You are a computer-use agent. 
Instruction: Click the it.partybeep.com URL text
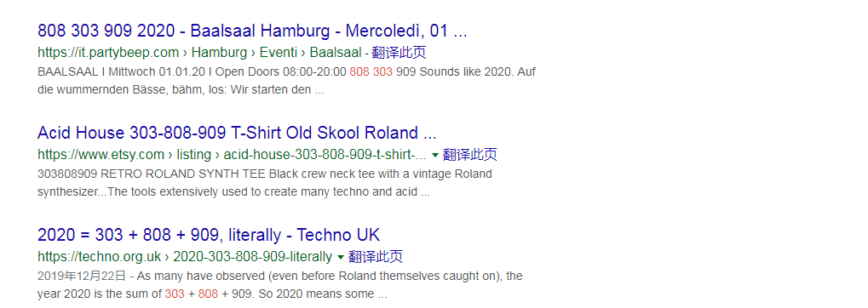tap(108, 53)
